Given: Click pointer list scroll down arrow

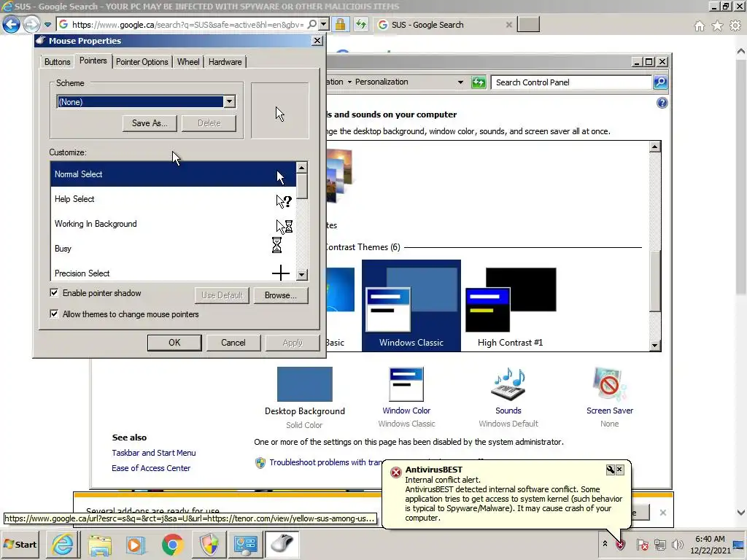Looking at the screenshot, I should tap(301, 275).
